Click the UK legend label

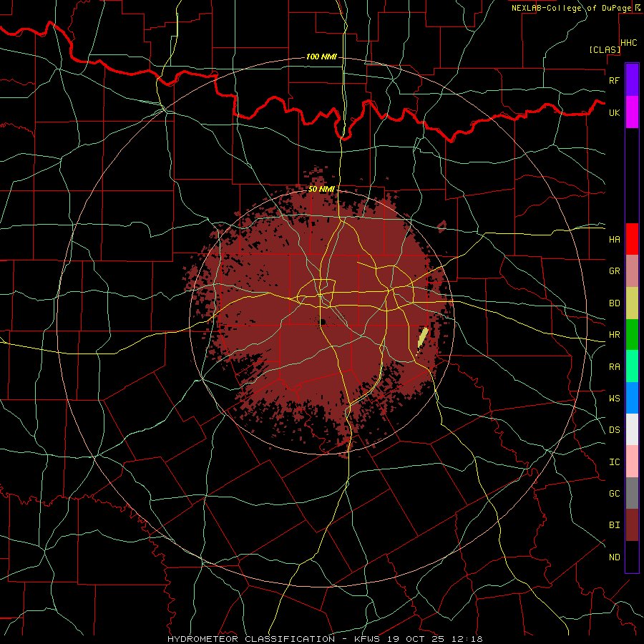[614, 112]
